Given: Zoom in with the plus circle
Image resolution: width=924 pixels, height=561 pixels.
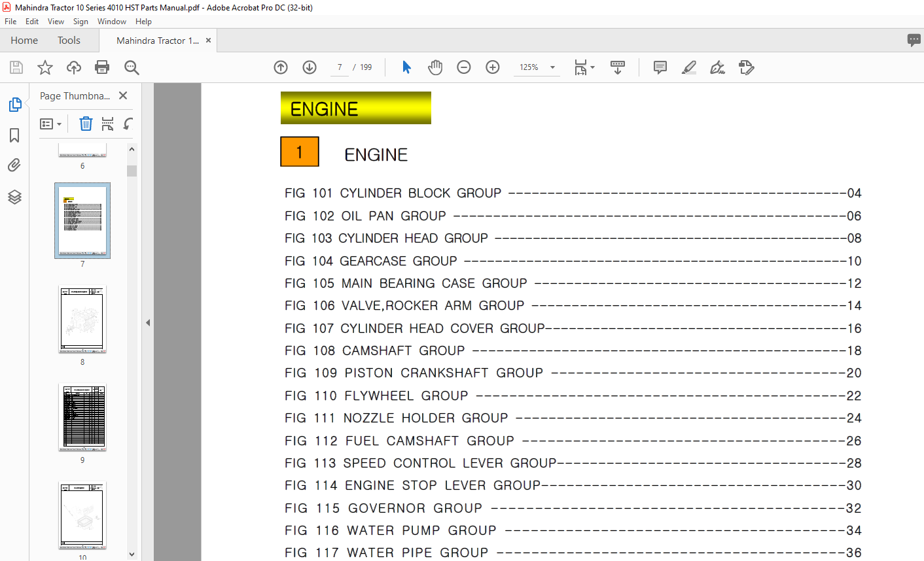Looking at the screenshot, I should click(x=493, y=67).
